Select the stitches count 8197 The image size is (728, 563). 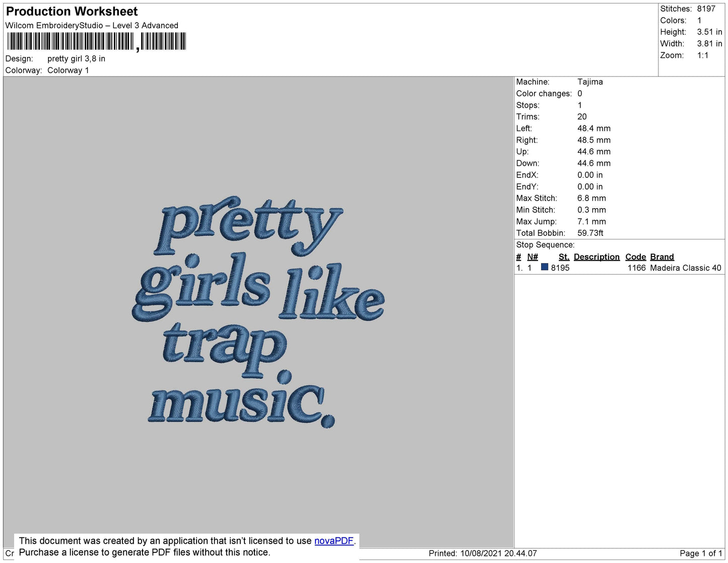706,9
